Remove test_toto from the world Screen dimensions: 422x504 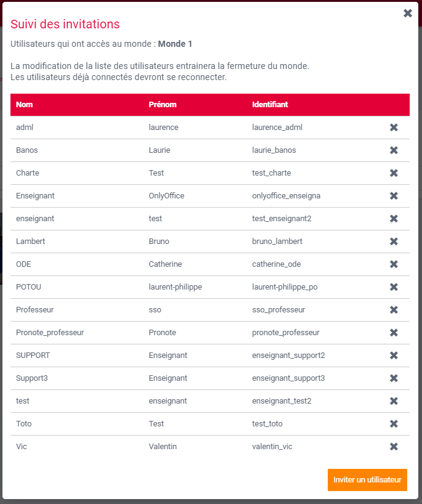(x=394, y=424)
